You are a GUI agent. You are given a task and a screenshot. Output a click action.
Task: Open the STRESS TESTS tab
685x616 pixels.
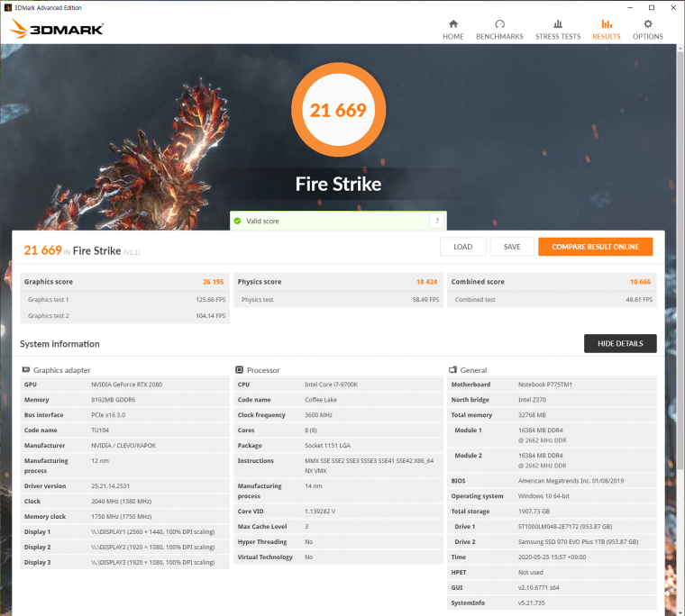558,30
